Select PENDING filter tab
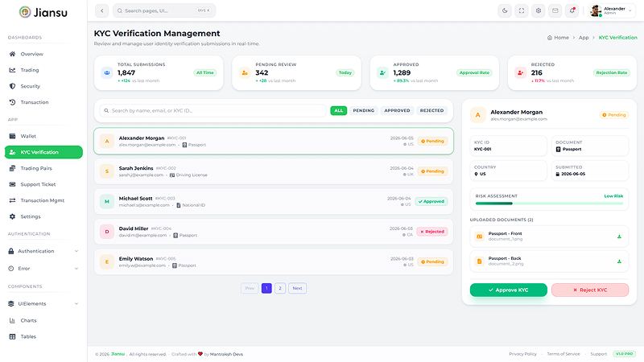This screenshot has height=362, width=644. (x=364, y=110)
